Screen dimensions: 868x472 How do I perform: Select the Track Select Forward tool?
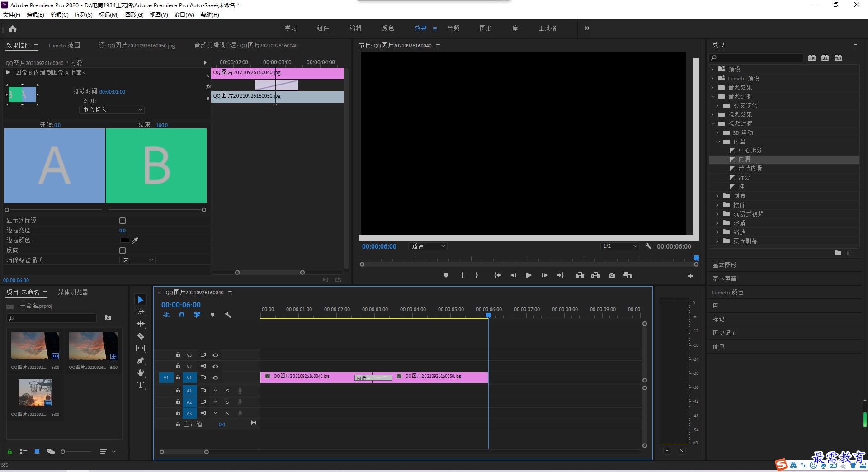pos(141,312)
